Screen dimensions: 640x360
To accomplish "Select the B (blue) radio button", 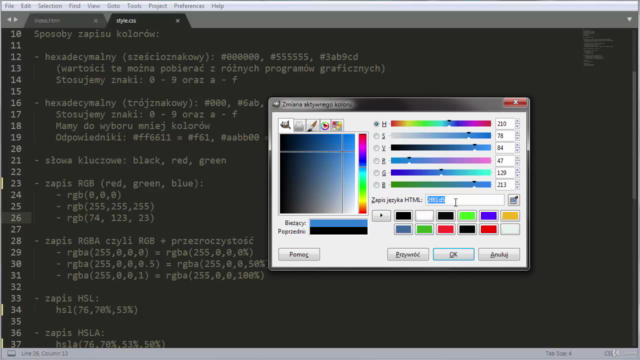I will click(376, 185).
